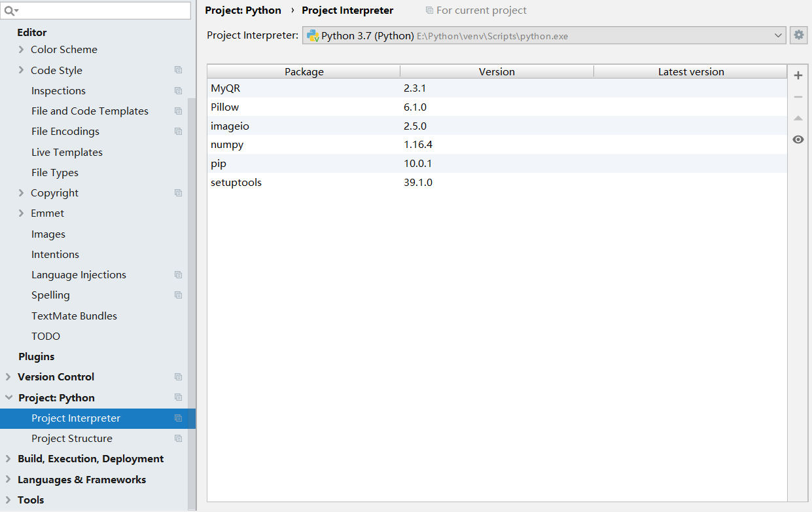This screenshot has width=812, height=512.
Task: Select Live Templates page
Action: (67, 152)
